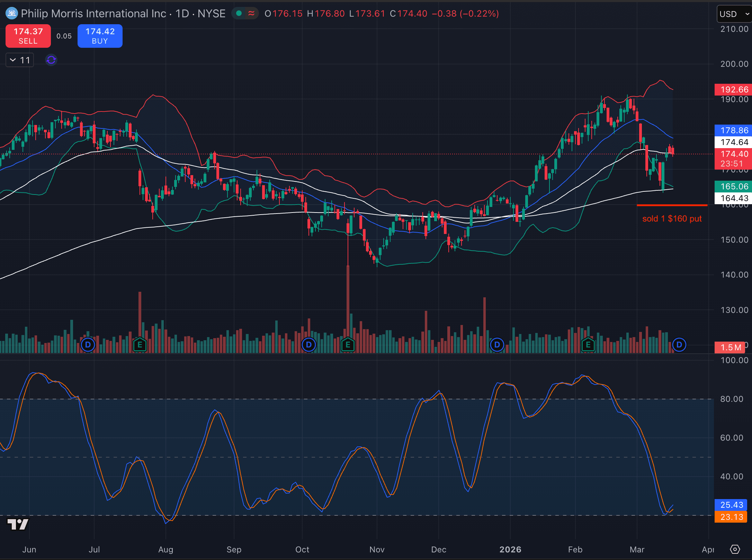
Task: Click the D dividend marker near October
Action: (308, 344)
